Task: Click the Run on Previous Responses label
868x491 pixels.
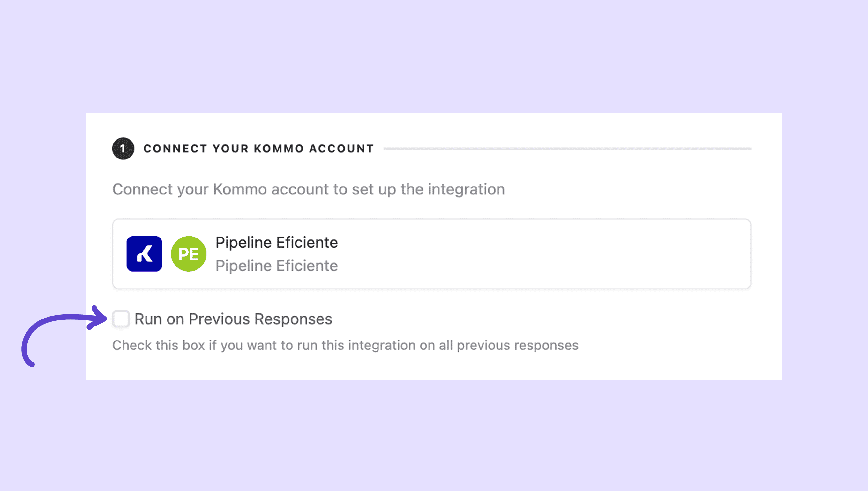Action: click(233, 319)
